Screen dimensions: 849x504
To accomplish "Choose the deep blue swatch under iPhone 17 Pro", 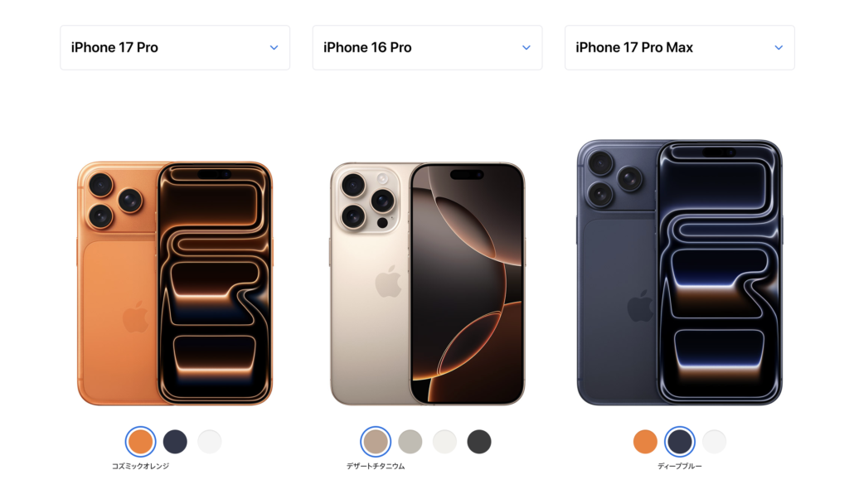I will point(175,442).
